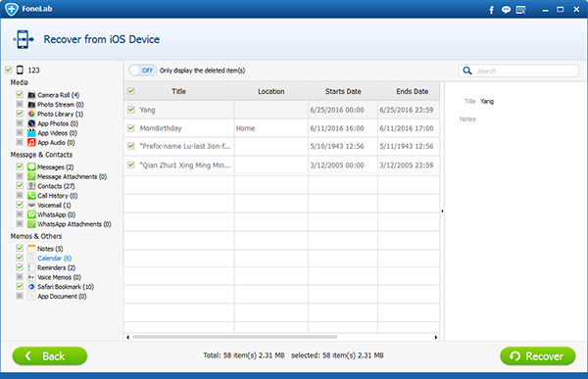The width and height of the screenshot is (588, 379).
Task: Uncheck the Voicemail checkbox
Action: tap(20, 205)
